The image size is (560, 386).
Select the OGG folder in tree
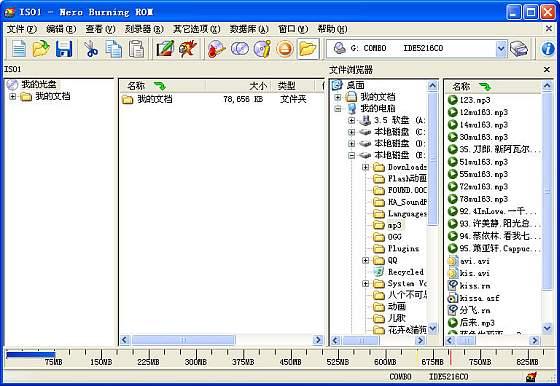click(395, 237)
